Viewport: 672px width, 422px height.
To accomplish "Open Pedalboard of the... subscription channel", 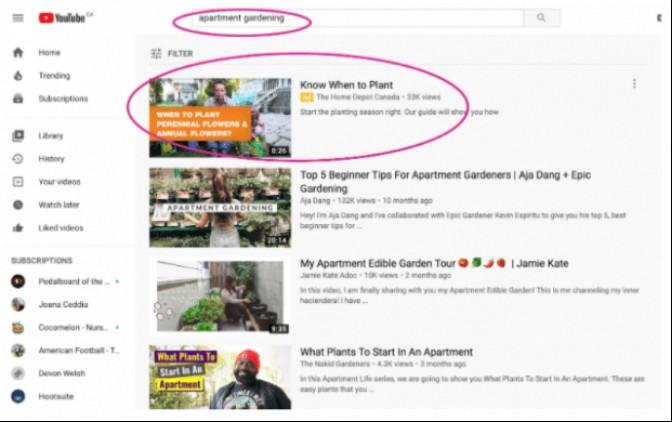I will click(74, 281).
